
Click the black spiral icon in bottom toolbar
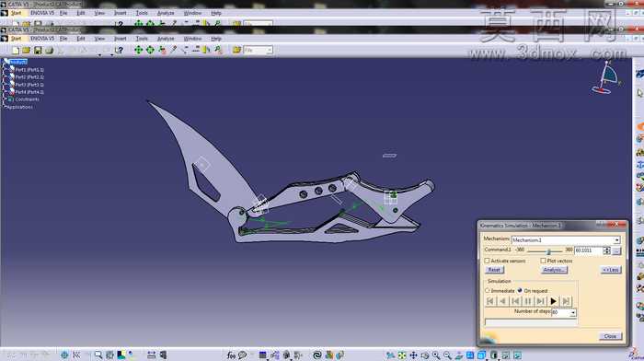click(x=317, y=355)
